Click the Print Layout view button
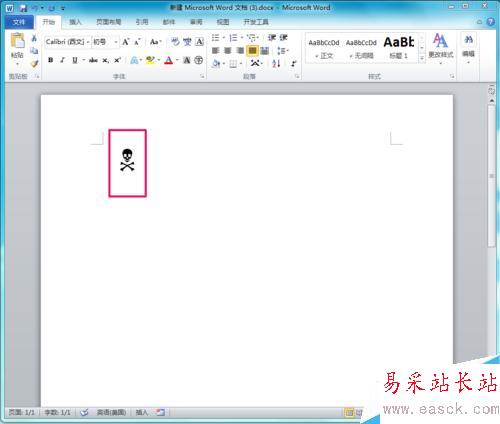Image resolution: width=500 pixels, height=424 pixels. [x=349, y=412]
